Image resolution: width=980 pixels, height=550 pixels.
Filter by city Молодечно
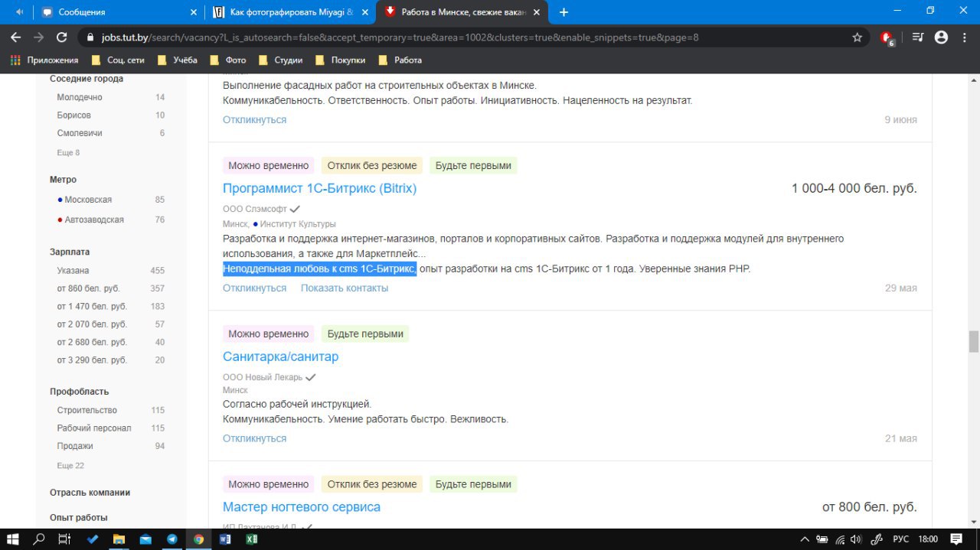(x=79, y=97)
